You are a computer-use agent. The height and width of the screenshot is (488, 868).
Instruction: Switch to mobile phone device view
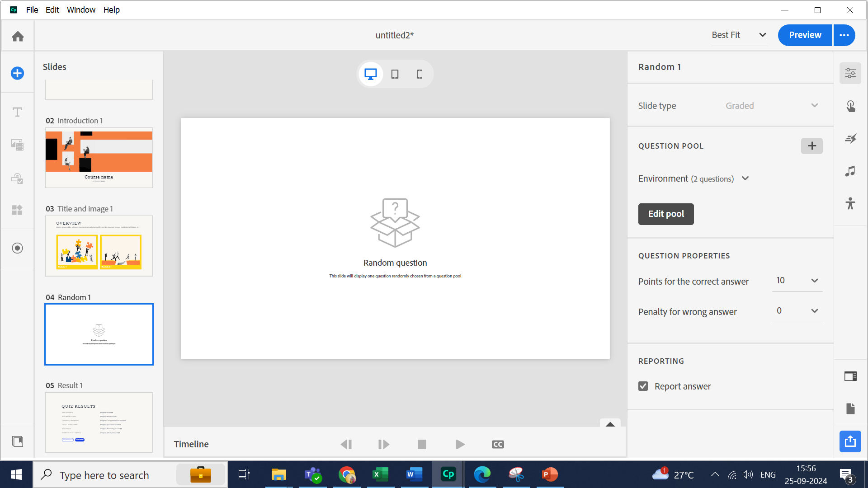[420, 74]
